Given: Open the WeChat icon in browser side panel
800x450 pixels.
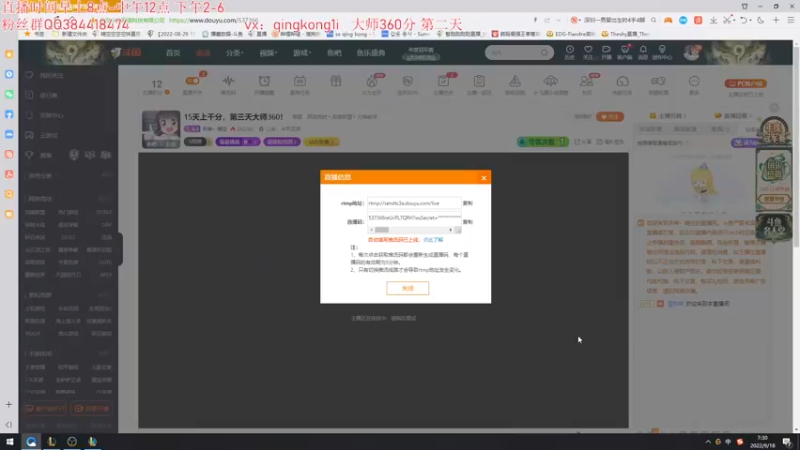Looking at the screenshot, I should 9,95.
